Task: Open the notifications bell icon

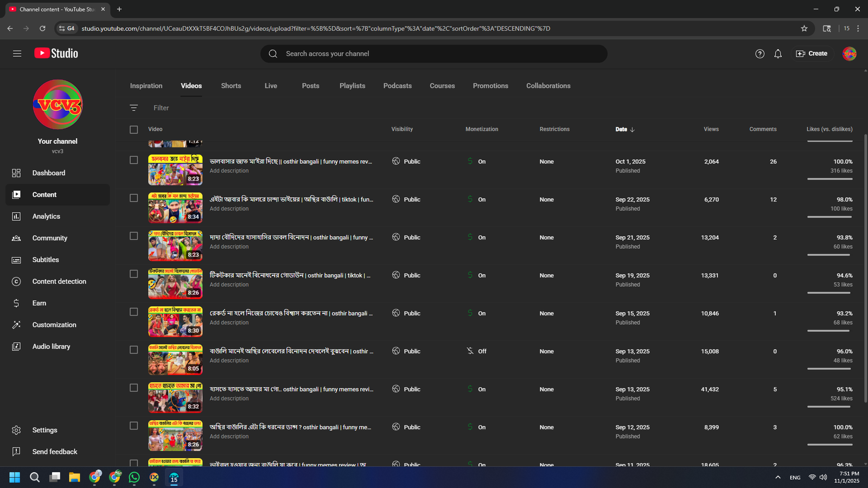Action: pyautogui.click(x=778, y=54)
